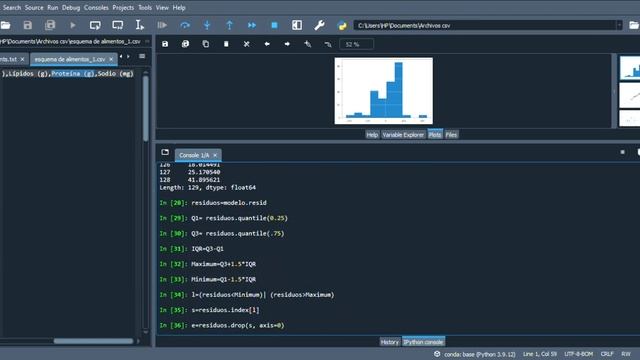Maximize the current pane
Image resolution: width=640 pixels, height=360 pixels.
(x=297, y=25)
